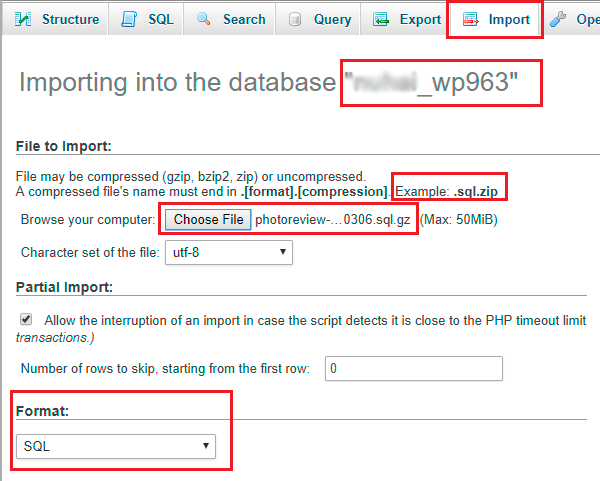This screenshot has width=600, height=481.
Task: Click the Operations wrench icon
Action: [559, 19]
